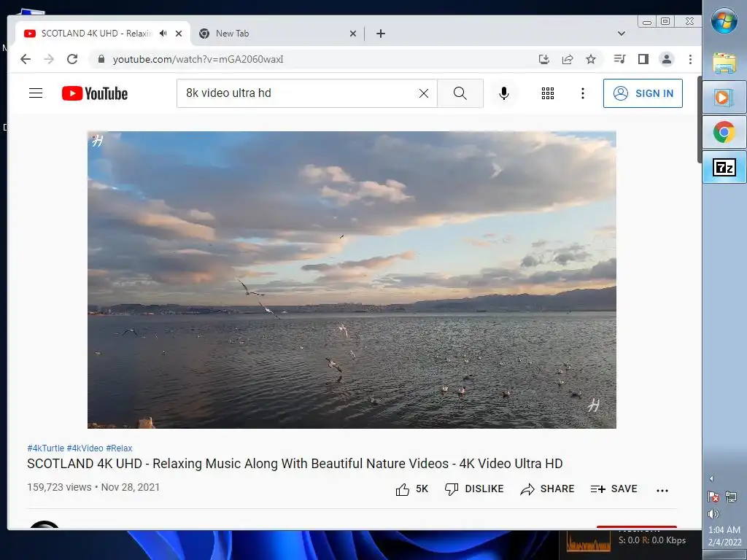The image size is (747, 560).
Task: Bookmark this tab with the star icon
Action: click(x=591, y=59)
